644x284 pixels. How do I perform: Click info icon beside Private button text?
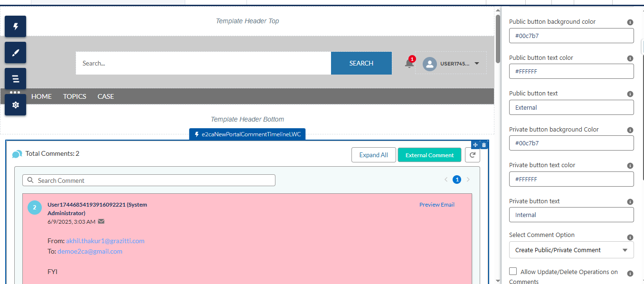click(x=630, y=201)
